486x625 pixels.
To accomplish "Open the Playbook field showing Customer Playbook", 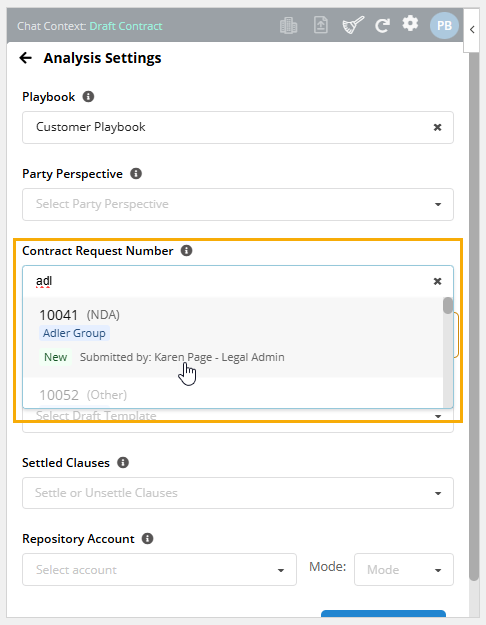I will pyautogui.click(x=238, y=128).
